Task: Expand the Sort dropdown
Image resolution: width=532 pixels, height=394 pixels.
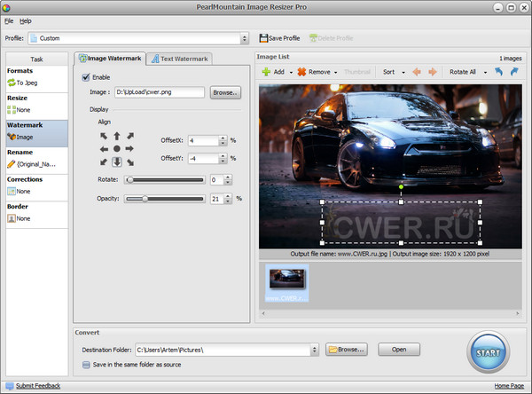Action: [x=402, y=71]
